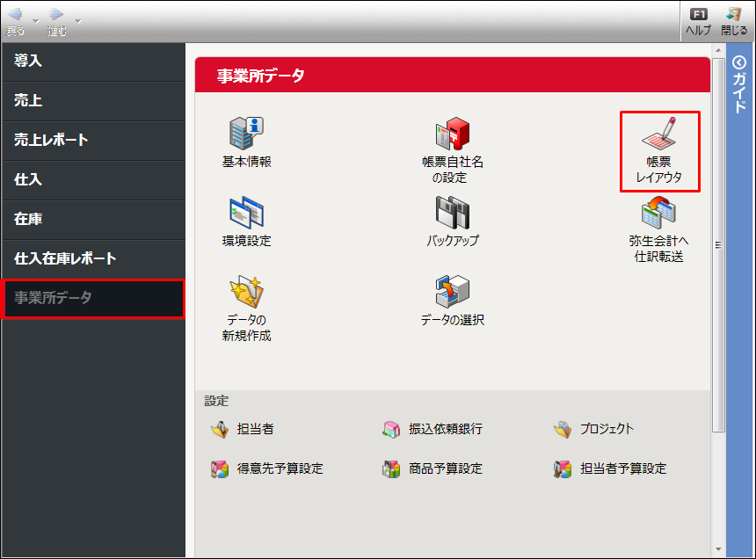Click the バックアップ floppy disk icon
Image resolution: width=756 pixels, height=559 pixels.
[x=452, y=212]
